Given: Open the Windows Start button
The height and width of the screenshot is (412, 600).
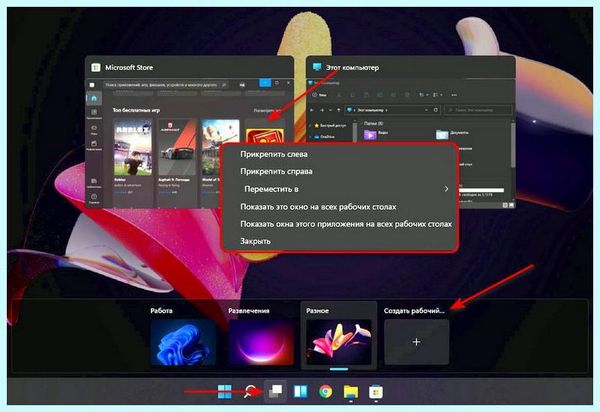Looking at the screenshot, I should (224, 391).
